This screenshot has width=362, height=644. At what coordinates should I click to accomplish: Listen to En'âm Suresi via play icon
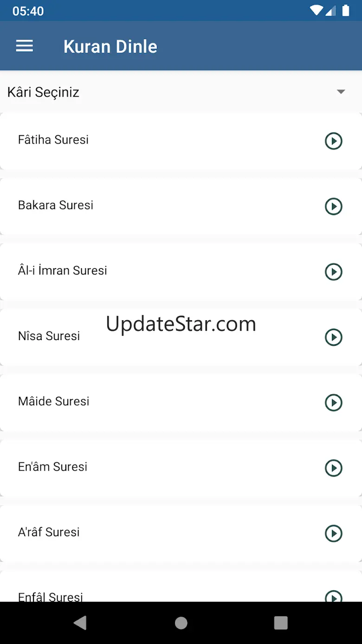coord(333,468)
